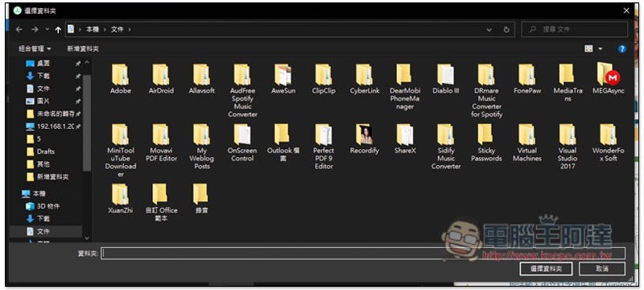Viewport: 644px width, 290px height.
Task: Click 文件 in the address breadcrumb
Action: click(117, 30)
